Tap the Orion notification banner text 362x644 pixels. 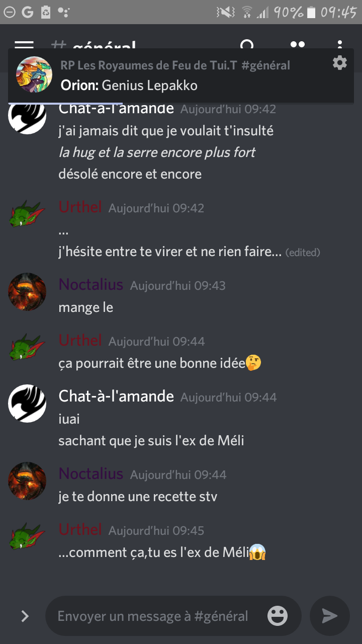pos(129,86)
